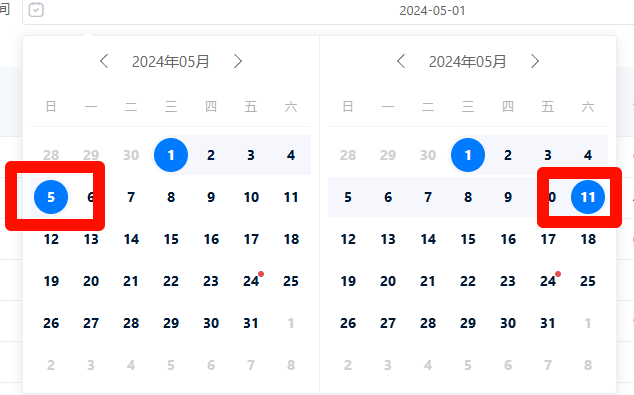Select day 22 in right calendar
This screenshot has width=634, height=395.
(x=468, y=281)
